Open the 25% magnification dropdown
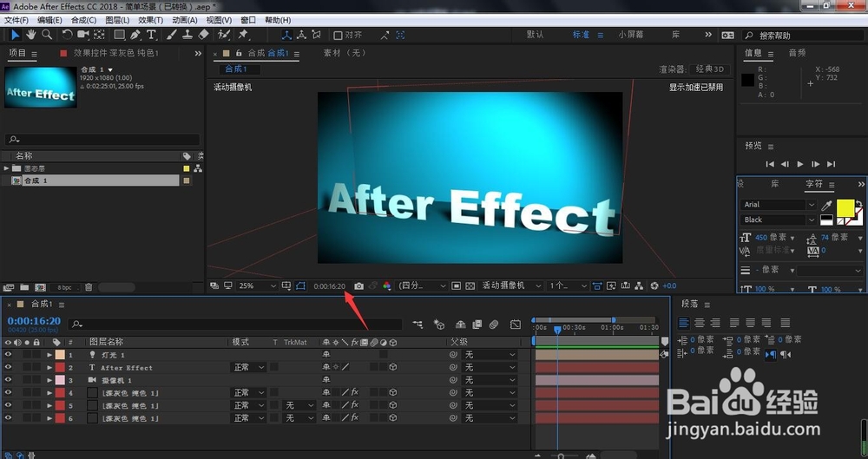 point(257,285)
